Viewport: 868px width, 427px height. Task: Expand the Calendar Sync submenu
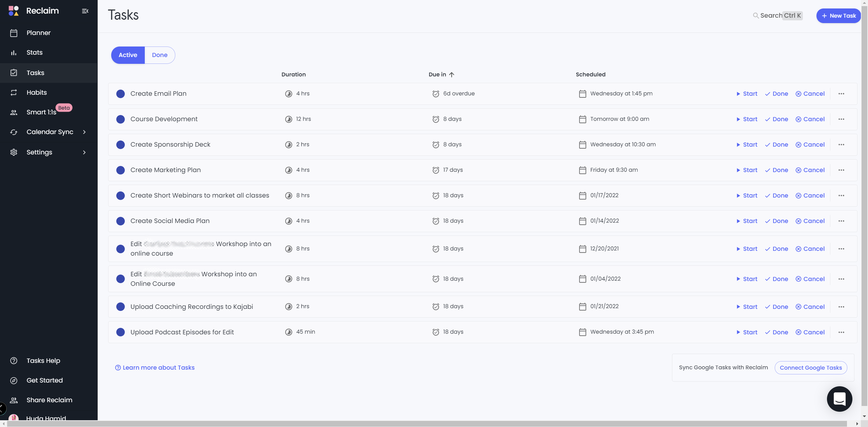(84, 132)
